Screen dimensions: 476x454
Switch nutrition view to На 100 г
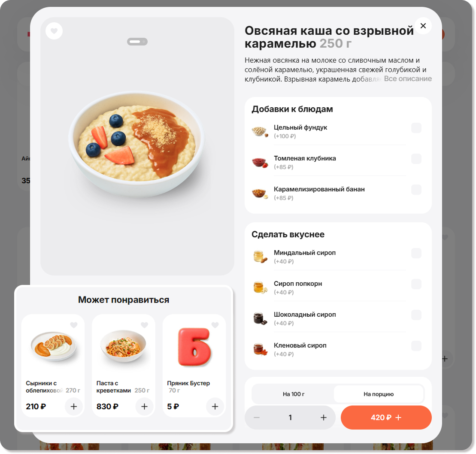pyautogui.click(x=293, y=394)
